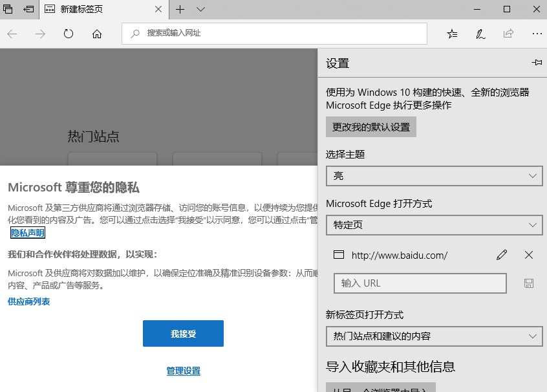Open the favorites hub star icon
The image size is (547, 392).
click(452, 34)
